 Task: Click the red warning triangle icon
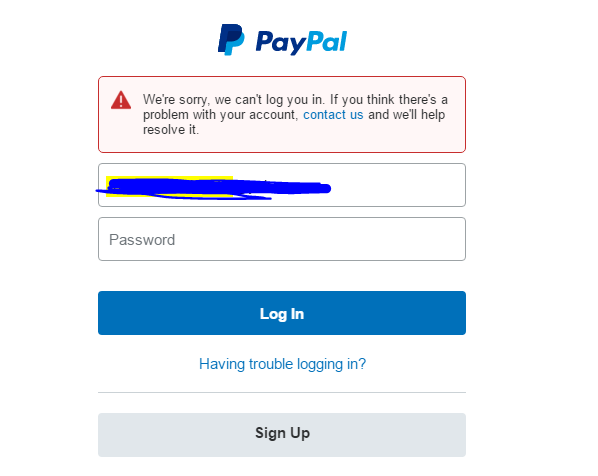point(121,100)
